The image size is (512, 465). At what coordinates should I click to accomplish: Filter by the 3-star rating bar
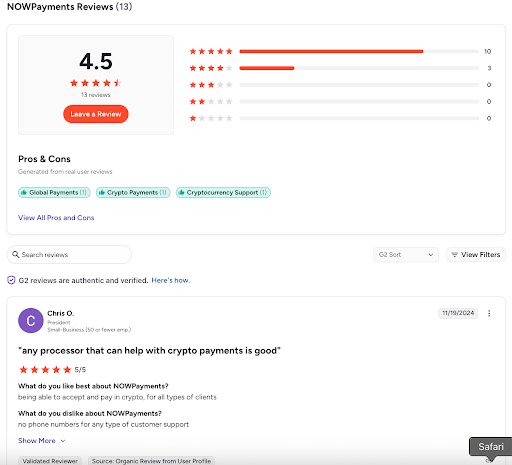pos(359,85)
